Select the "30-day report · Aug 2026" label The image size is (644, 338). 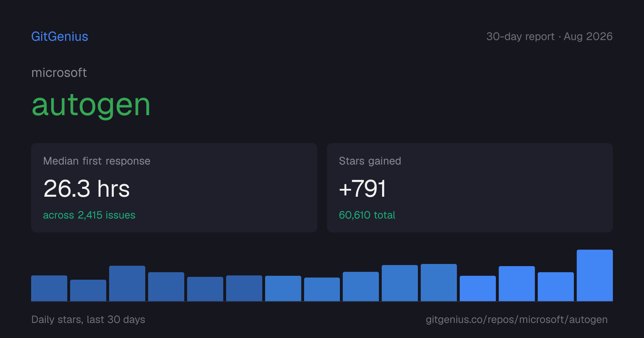549,36
